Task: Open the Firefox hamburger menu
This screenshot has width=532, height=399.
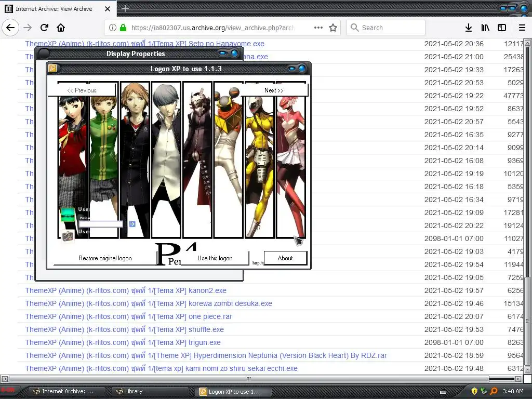Action: (x=522, y=28)
